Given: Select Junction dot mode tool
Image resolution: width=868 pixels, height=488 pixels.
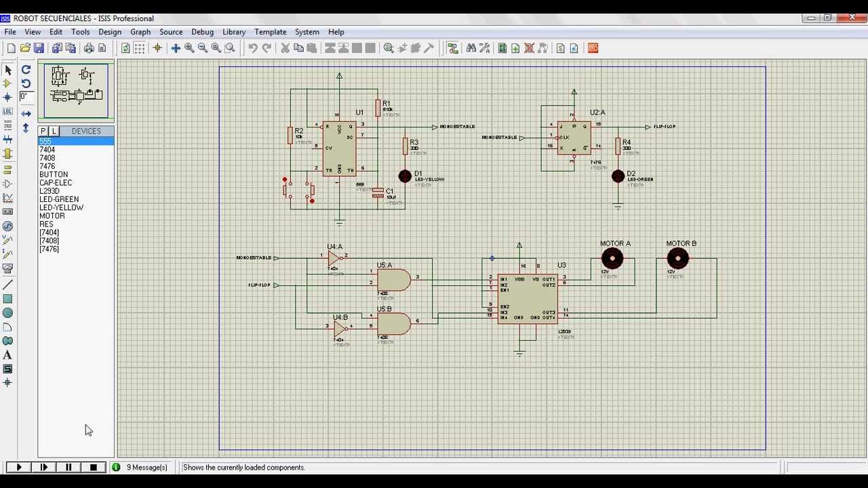Looking at the screenshot, I should 8,98.
